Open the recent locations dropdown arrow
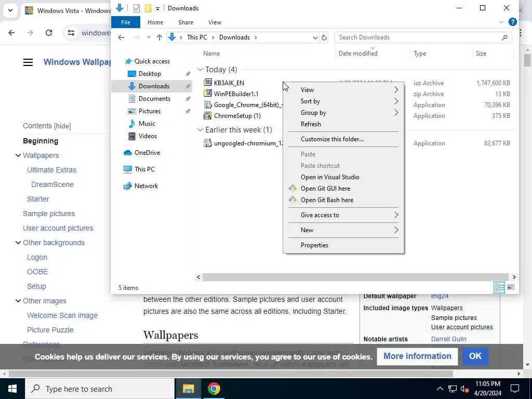This screenshot has height=399, width=532. click(x=149, y=37)
